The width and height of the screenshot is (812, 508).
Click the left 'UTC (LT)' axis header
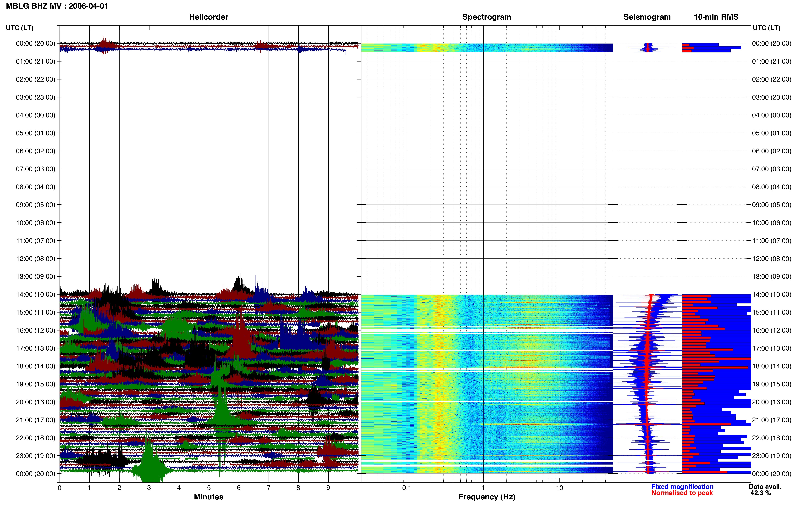20,28
